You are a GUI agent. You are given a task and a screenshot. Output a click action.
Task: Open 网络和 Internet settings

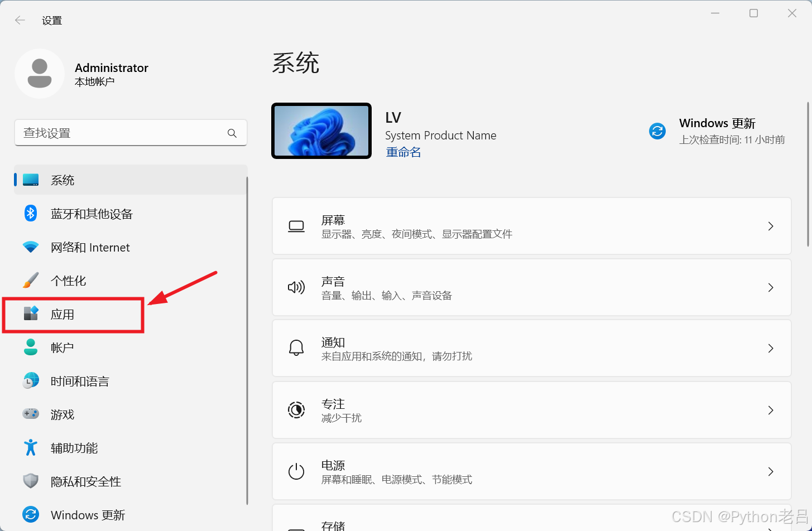click(x=131, y=247)
